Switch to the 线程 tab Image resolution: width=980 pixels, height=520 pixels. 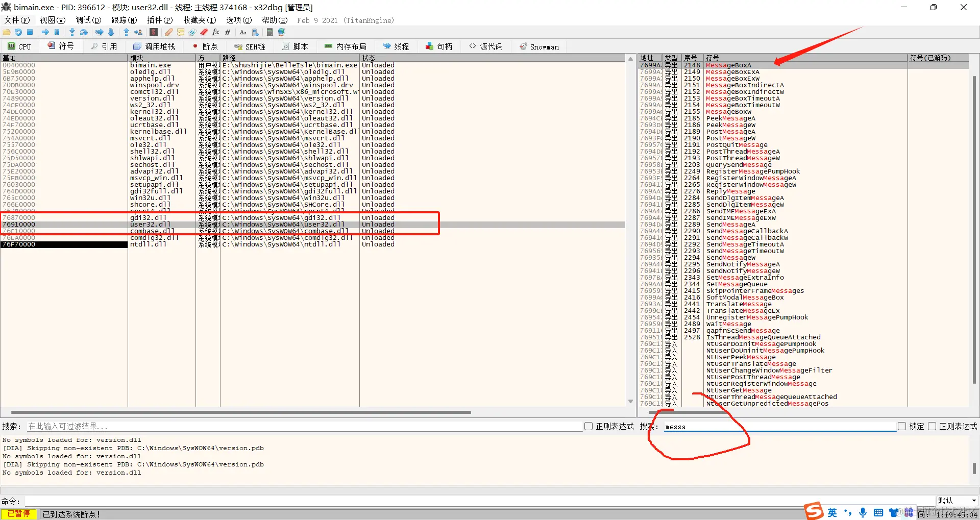tap(396, 46)
